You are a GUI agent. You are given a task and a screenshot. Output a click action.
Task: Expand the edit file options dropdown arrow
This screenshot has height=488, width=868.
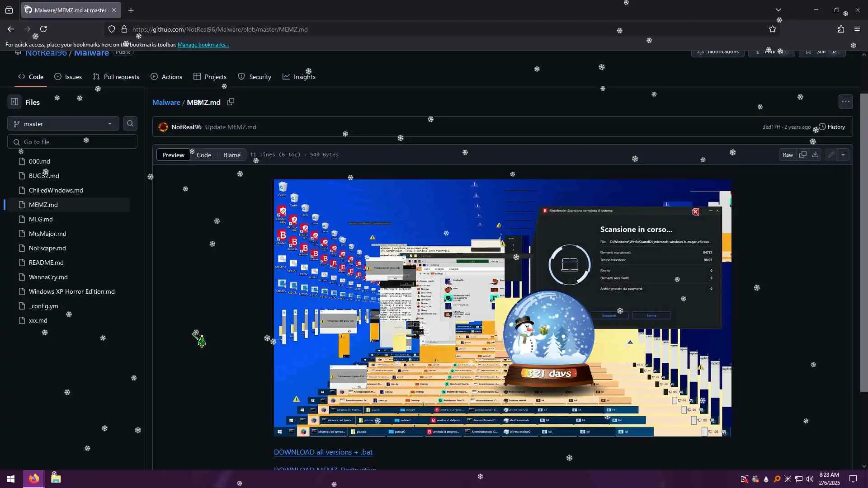843,155
